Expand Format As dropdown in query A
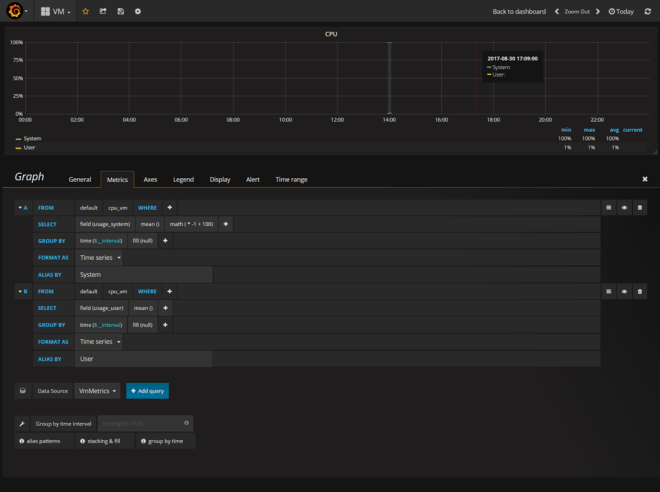The height and width of the screenshot is (492, 660). click(x=100, y=257)
